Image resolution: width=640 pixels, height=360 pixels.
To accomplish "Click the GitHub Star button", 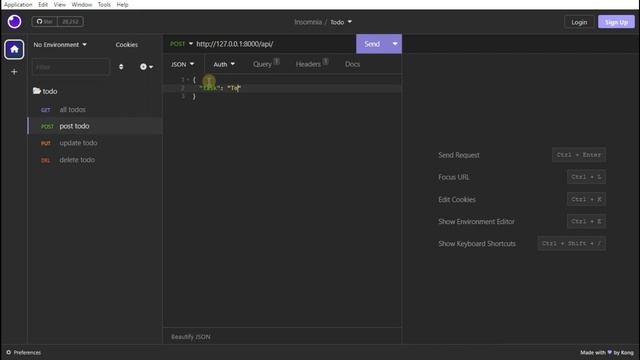I will click(x=45, y=22).
